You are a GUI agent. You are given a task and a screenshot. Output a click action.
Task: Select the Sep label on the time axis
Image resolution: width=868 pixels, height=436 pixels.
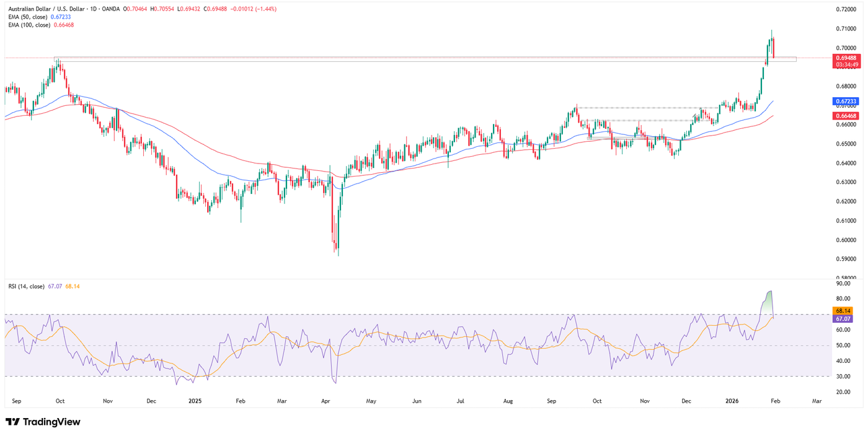(x=17, y=401)
